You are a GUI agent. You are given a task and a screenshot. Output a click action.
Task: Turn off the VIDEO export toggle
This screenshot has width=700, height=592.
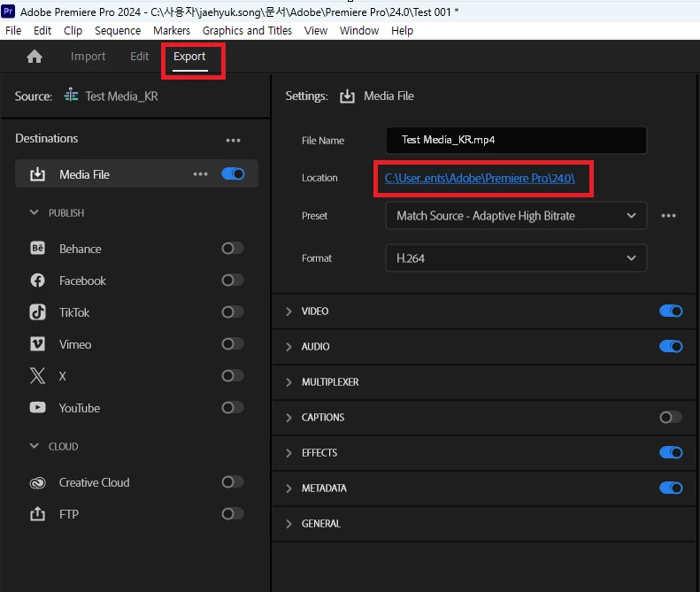pyautogui.click(x=671, y=311)
